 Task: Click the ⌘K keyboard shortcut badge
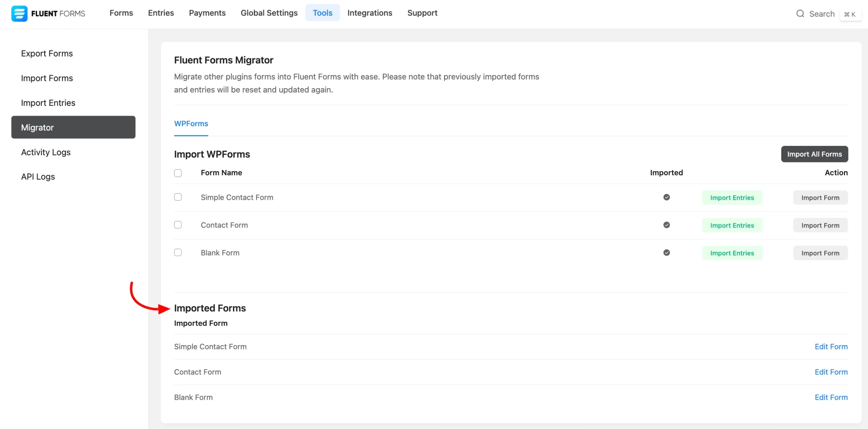(850, 14)
